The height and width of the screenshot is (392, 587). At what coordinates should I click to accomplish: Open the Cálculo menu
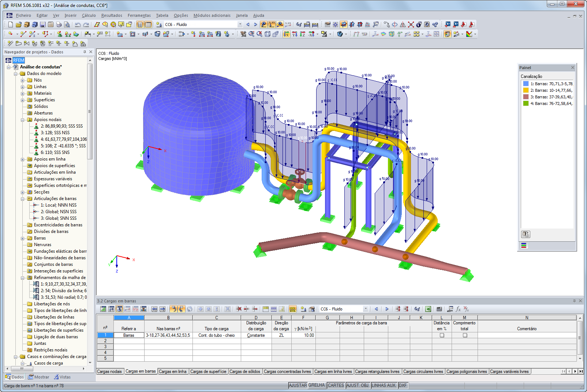(89, 15)
